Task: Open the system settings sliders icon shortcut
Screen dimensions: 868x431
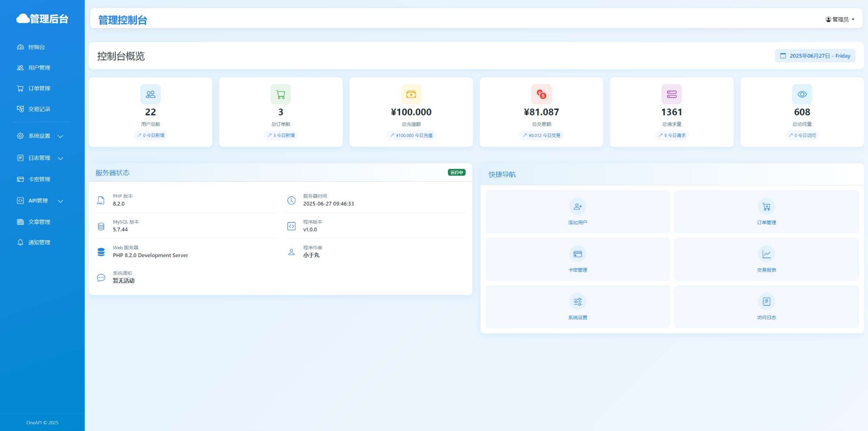Action: coord(577,302)
